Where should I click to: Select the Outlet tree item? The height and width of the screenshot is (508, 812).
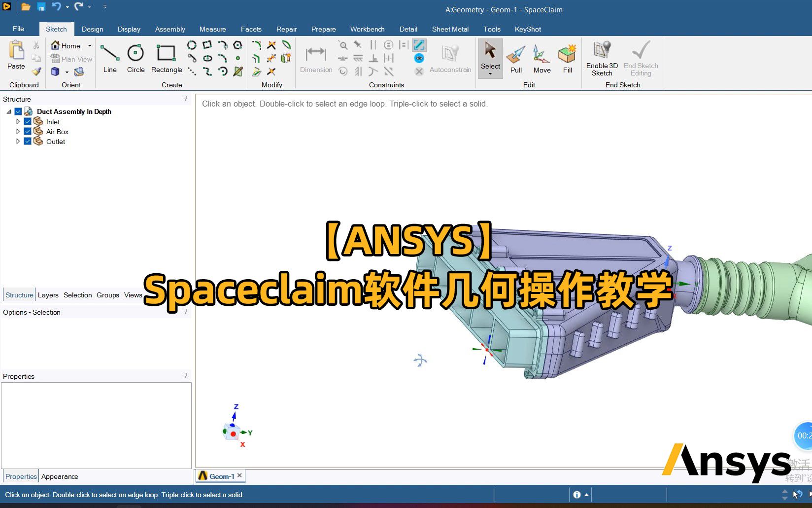tap(56, 142)
